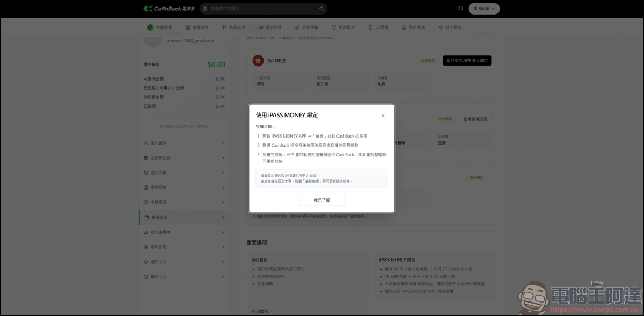The image size is (644, 316).
Task: Expand the 通知中心 chevron in sidebar
Action: tap(223, 262)
